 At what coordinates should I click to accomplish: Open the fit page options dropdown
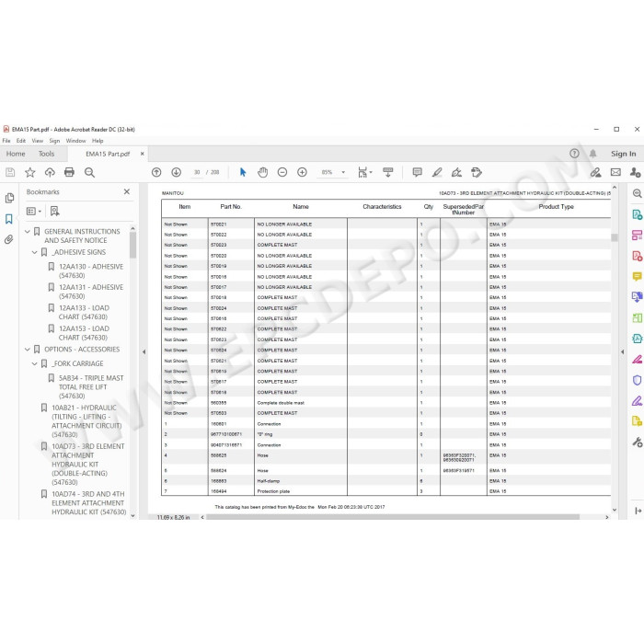tap(364, 173)
